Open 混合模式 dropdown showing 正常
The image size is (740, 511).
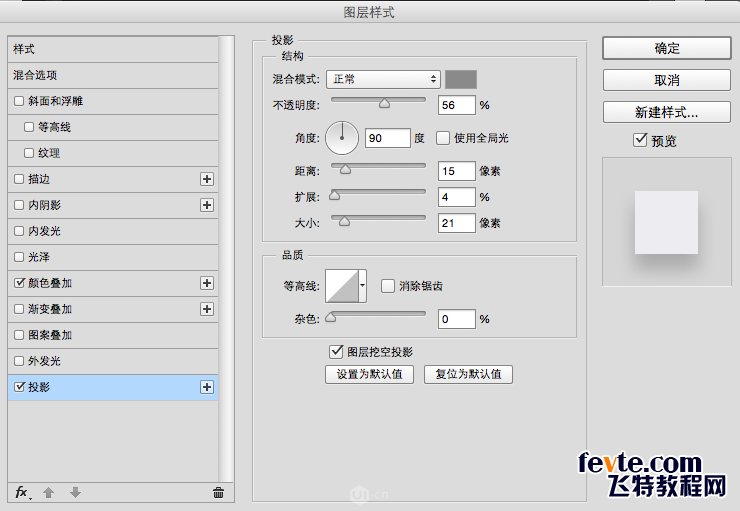click(383, 79)
